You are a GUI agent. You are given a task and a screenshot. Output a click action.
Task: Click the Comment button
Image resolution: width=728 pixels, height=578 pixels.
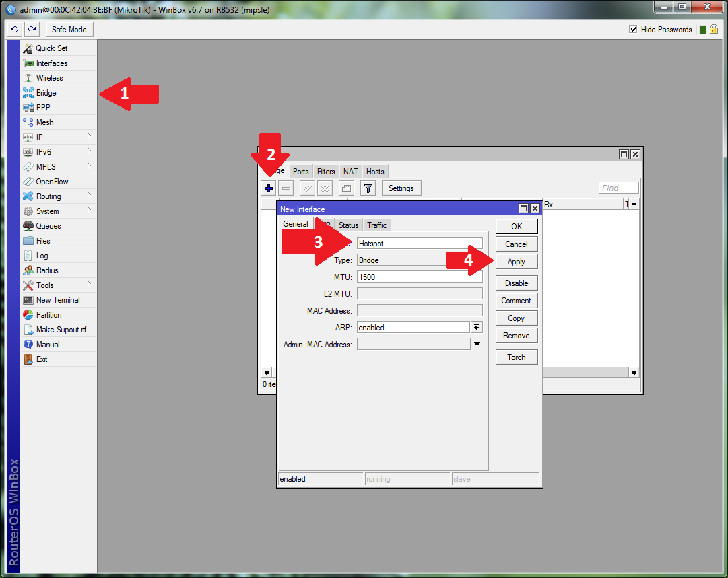coord(517,301)
